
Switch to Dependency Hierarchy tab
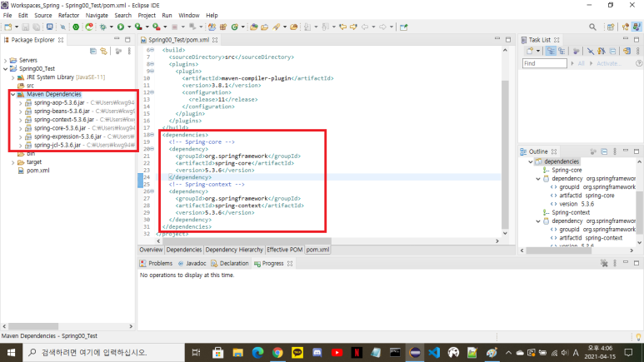[x=234, y=250]
